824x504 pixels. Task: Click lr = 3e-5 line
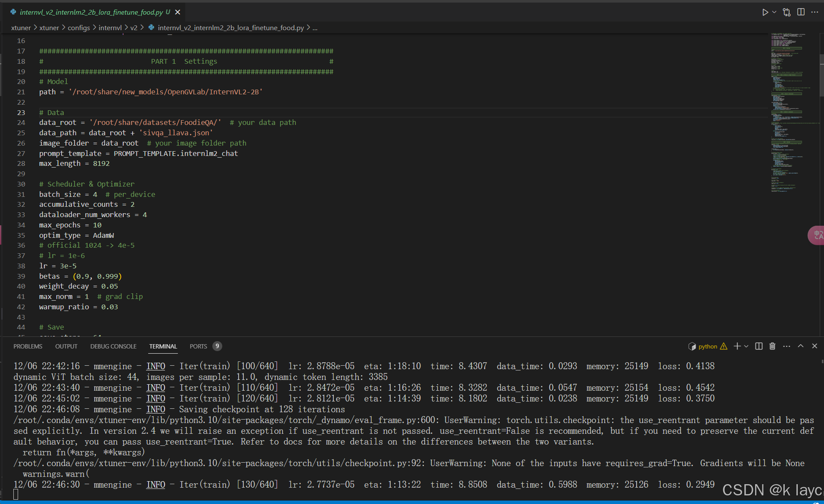(58, 266)
